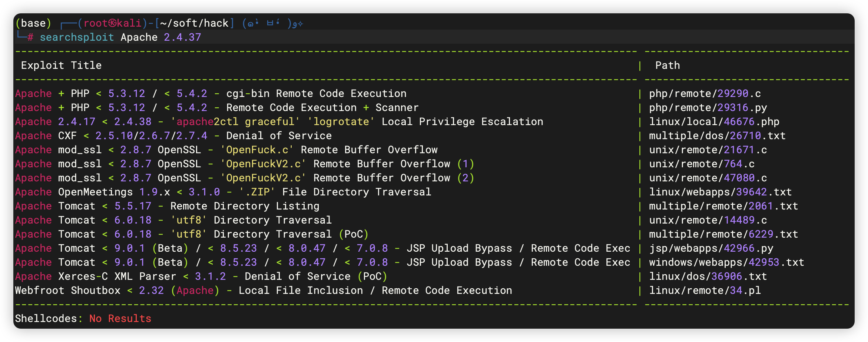Image resolution: width=868 pixels, height=342 pixels.
Task: Click the kaomoji face in the prompt
Action: (x=273, y=23)
